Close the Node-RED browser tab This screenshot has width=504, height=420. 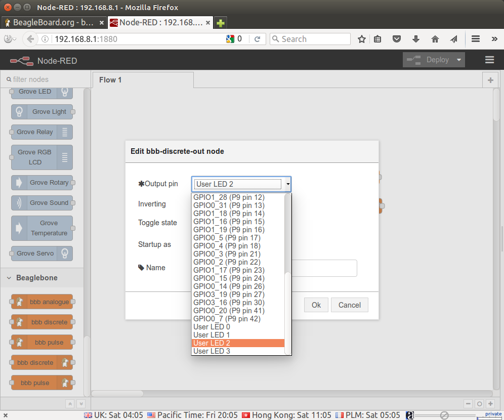coord(208,23)
